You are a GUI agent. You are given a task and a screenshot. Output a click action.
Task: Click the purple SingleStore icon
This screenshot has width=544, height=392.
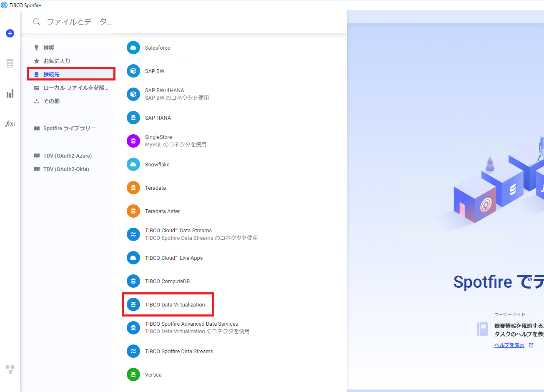point(133,141)
